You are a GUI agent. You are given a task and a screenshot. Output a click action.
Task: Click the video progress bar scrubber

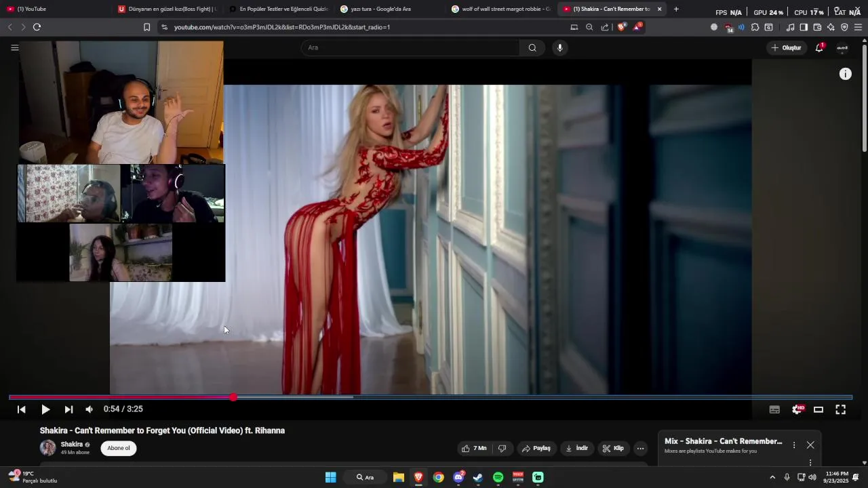pyautogui.click(x=233, y=397)
